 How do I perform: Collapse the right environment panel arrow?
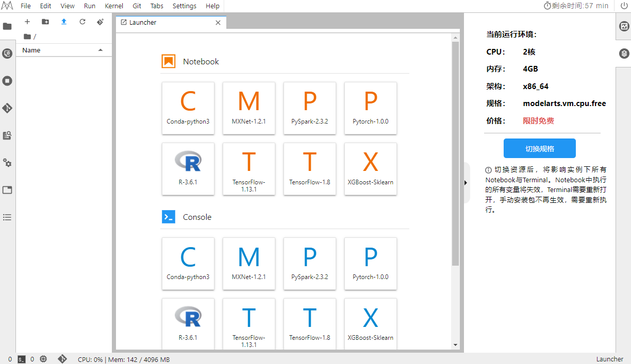tap(466, 183)
